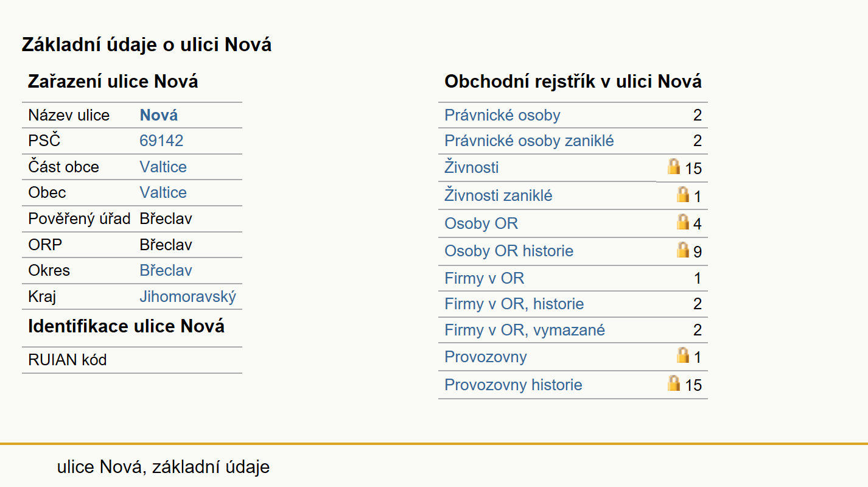Click the padlock beside Osoby OR historie
Screen dimensions: 868x487
[x=683, y=250]
